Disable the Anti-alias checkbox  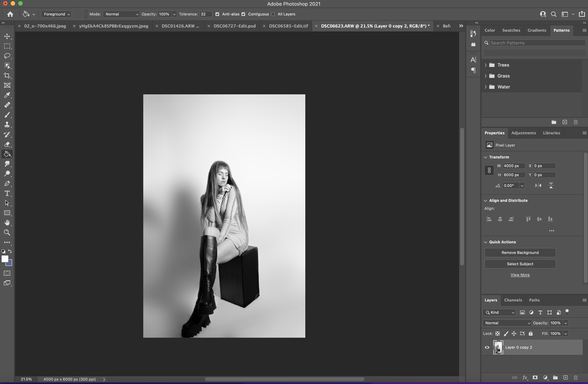pos(217,14)
